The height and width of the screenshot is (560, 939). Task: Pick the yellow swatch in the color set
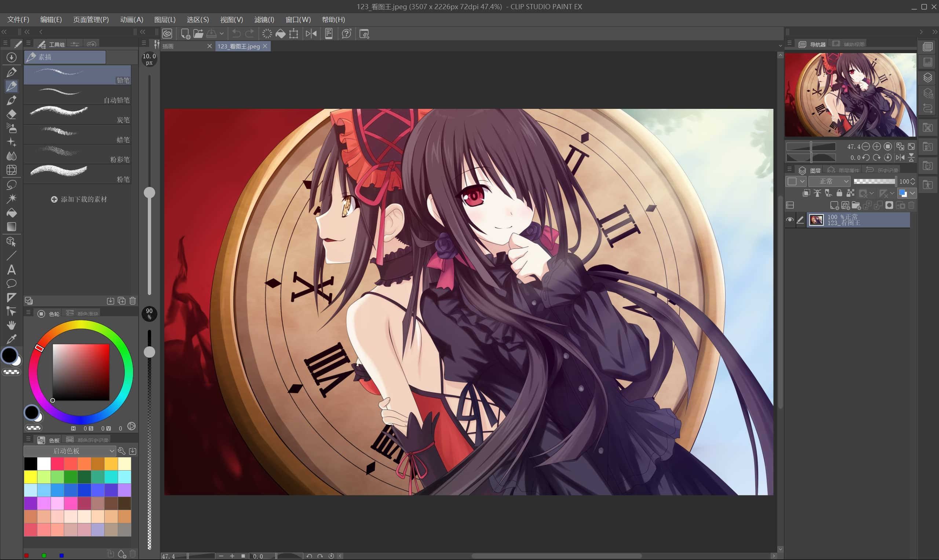point(30,477)
